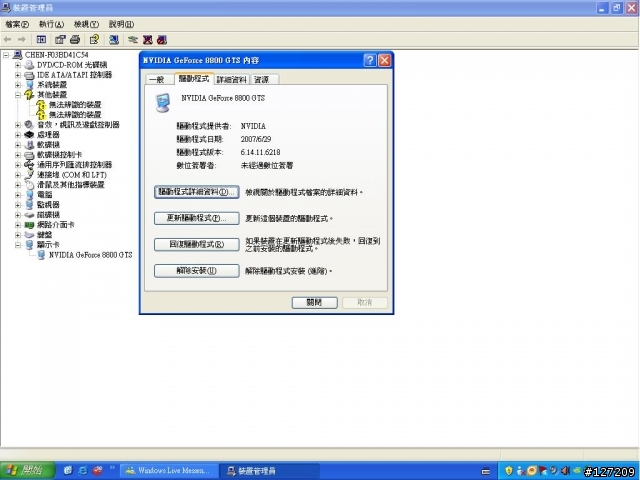Screen dimensions: 640x480
Task: Select the 驅動程式 tab
Action: (x=194, y=79)
